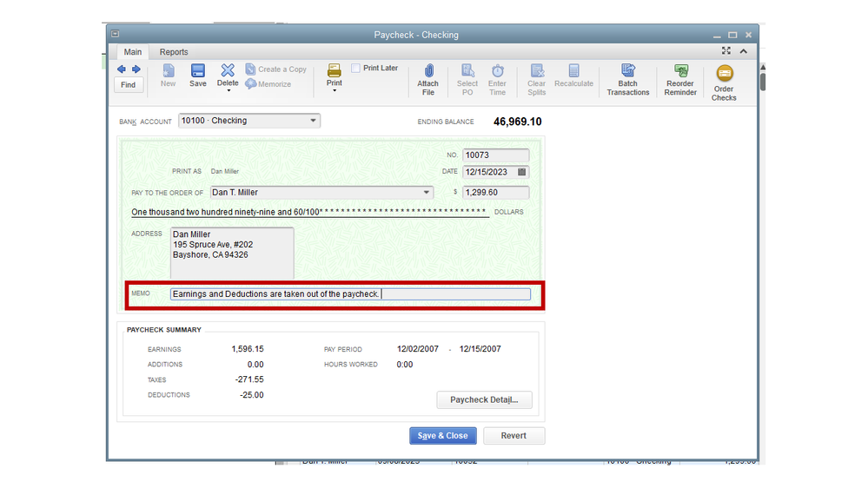868x488 pixels.
Task: Click Create a Copy
Action: [275, 69]
